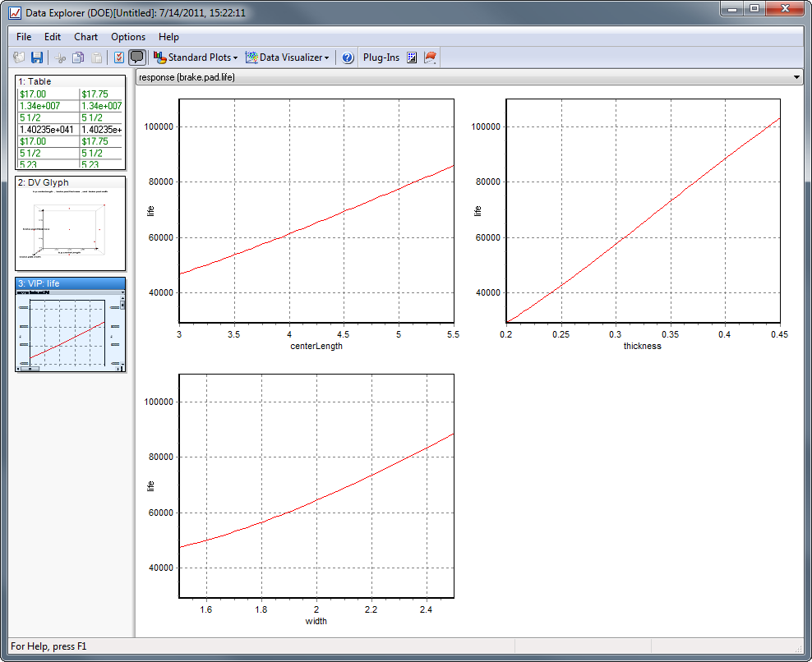Viewport: 812px width, 662px height.
Task: Click the Cut scissors icon
Action: pyautogui.click(x=60, y=57)
